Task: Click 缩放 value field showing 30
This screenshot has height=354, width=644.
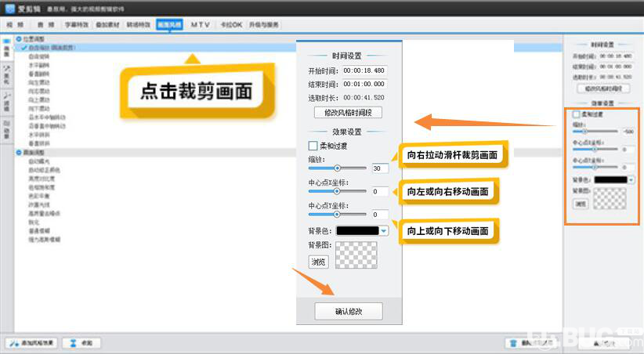Action: pyautogui.click(x=380, y=168)
